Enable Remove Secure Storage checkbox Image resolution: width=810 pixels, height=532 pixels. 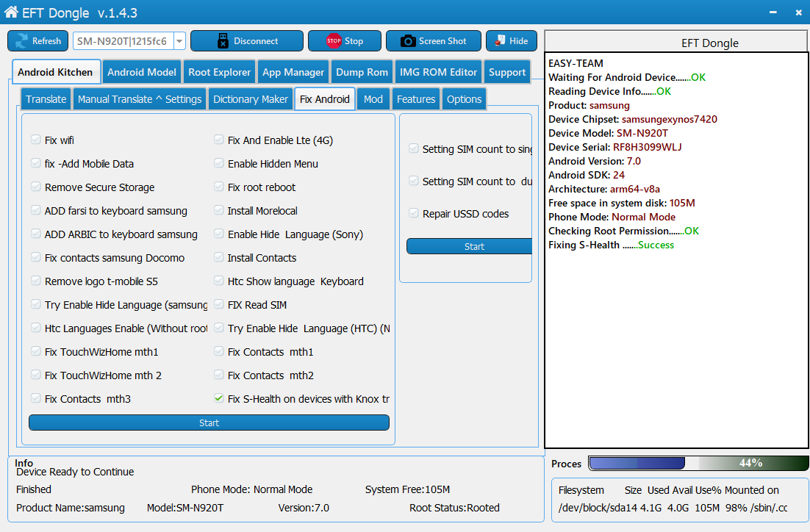click(x=35, y=187)
